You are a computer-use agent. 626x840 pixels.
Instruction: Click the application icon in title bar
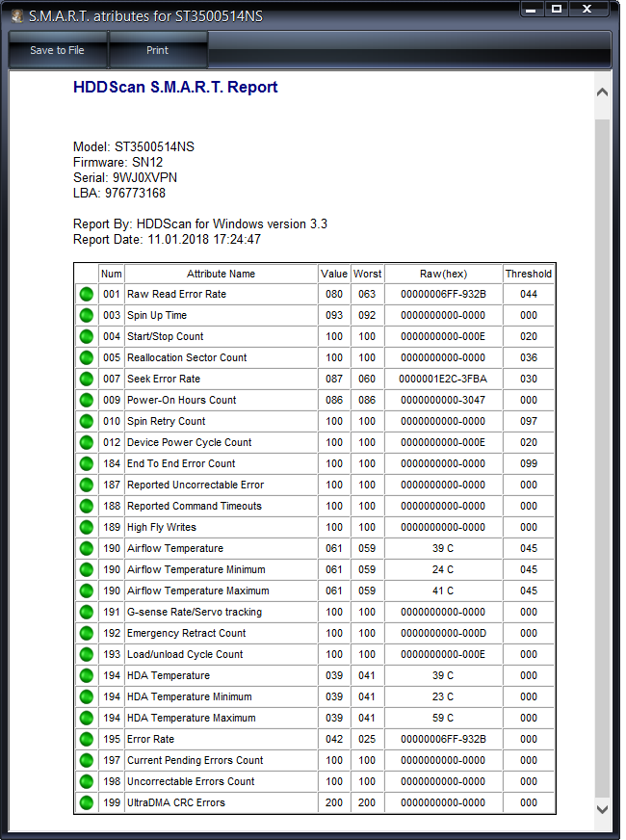pyautogui.click(x=16, y=16)
